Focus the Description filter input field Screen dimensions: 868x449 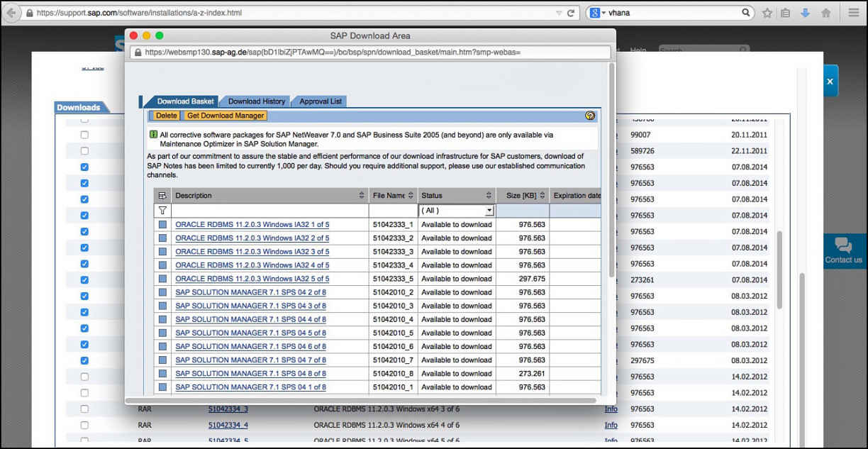pos(270,211)
